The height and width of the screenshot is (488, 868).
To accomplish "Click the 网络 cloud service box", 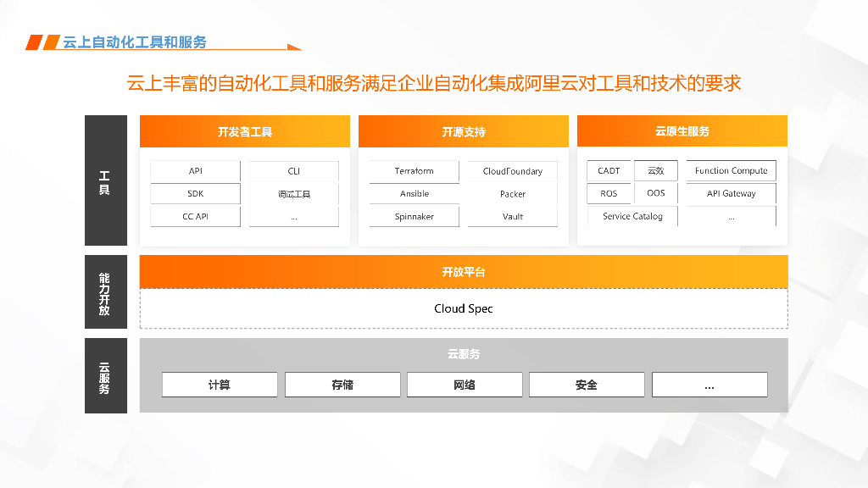I will (465, 385).
